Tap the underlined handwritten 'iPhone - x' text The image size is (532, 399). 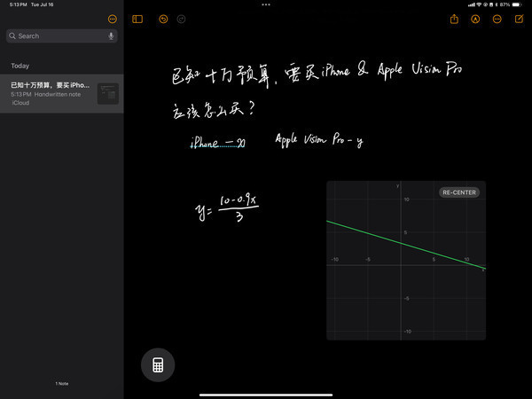pos(217,142)
